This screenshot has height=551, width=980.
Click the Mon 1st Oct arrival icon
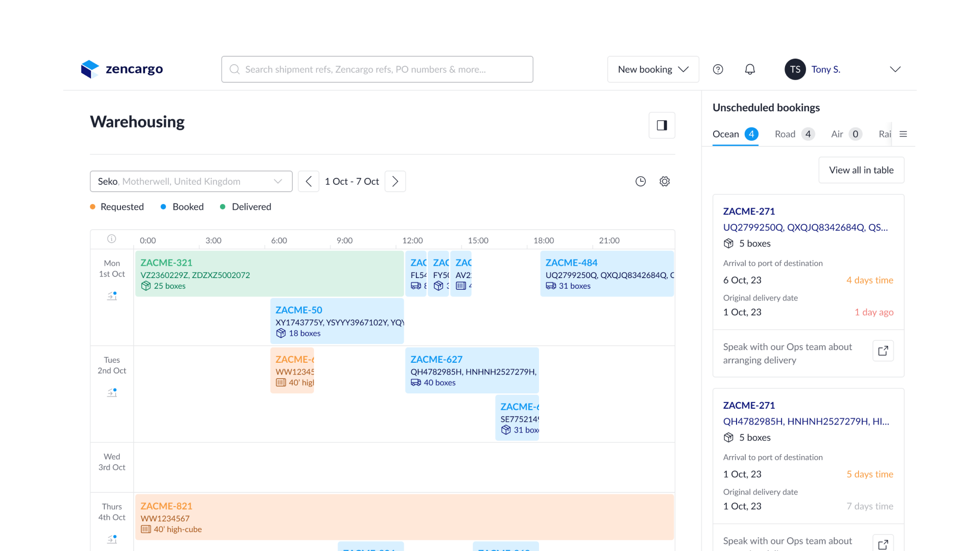click(112, 295)
